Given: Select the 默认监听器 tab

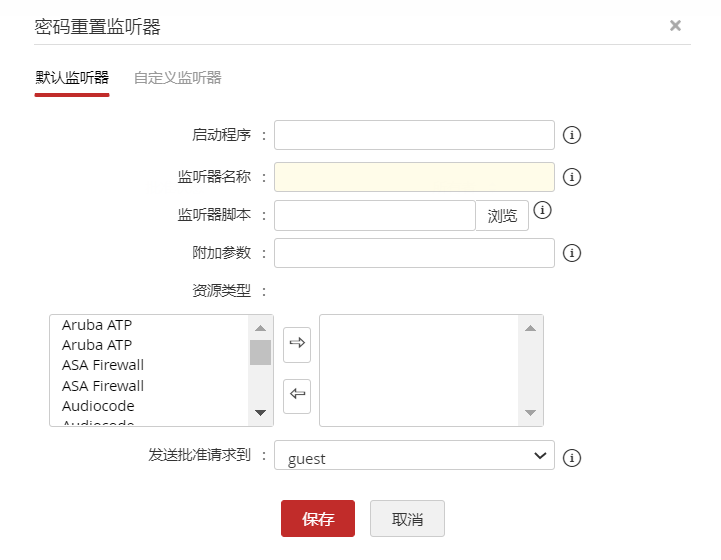Looking at the screenshot, I should point(72,77).
